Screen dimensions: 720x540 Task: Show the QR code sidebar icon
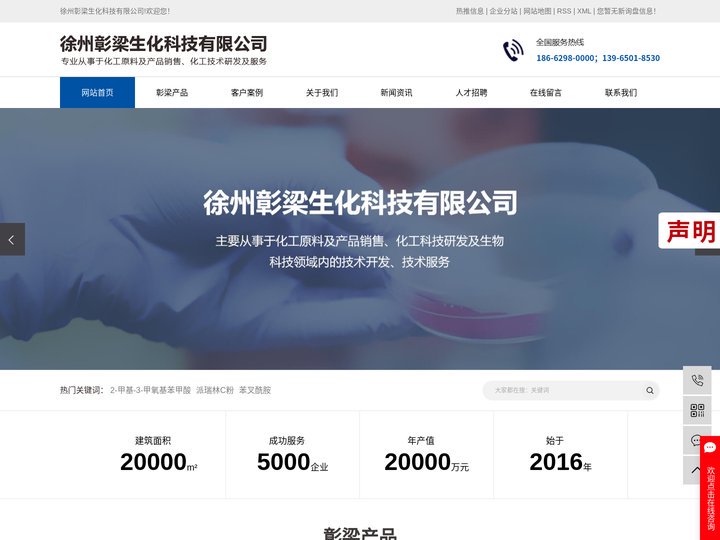tap(697, 410)
